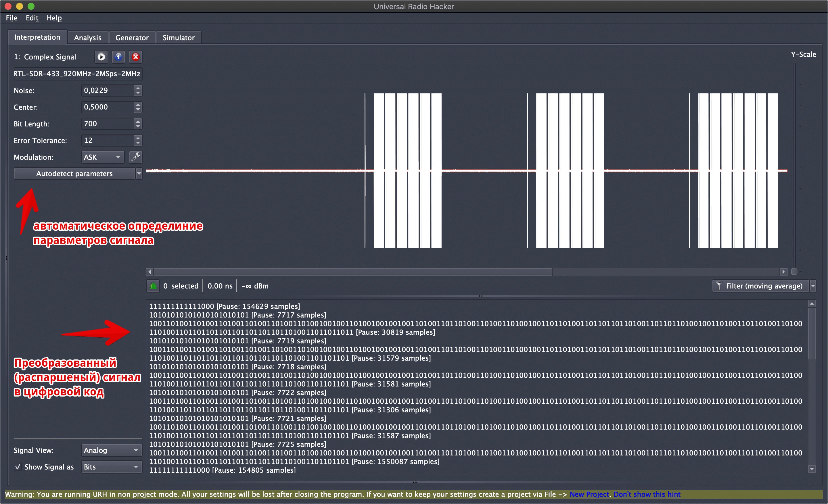This screenshot has height=504, width=828.
Task: Open Signal View Analog dropdown
Action: (111, 450)
